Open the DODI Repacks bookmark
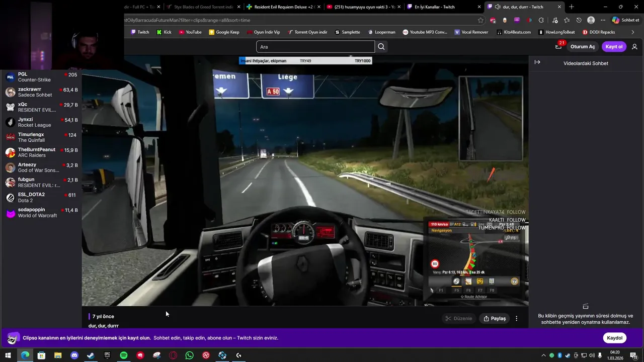The image size is (644, 362). tap(599, 32)
